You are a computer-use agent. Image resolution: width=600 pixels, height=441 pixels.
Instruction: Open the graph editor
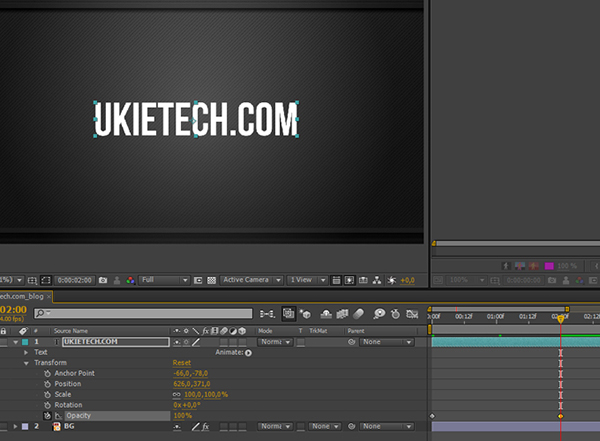click(412, 314)
